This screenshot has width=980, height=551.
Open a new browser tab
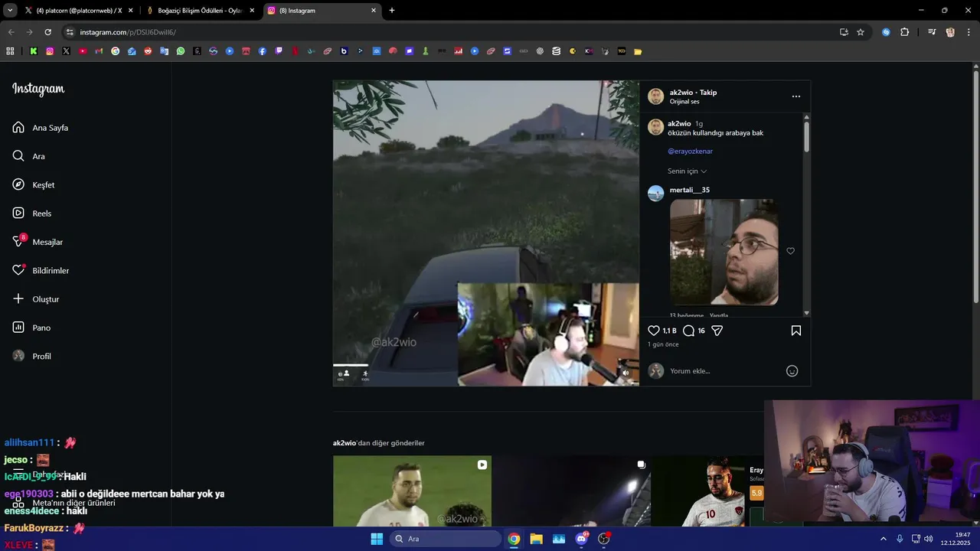point(392,11)
